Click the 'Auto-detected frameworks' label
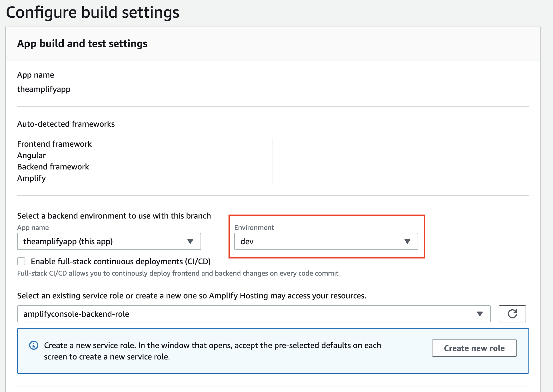553x392 pixels. click(66, 124)
